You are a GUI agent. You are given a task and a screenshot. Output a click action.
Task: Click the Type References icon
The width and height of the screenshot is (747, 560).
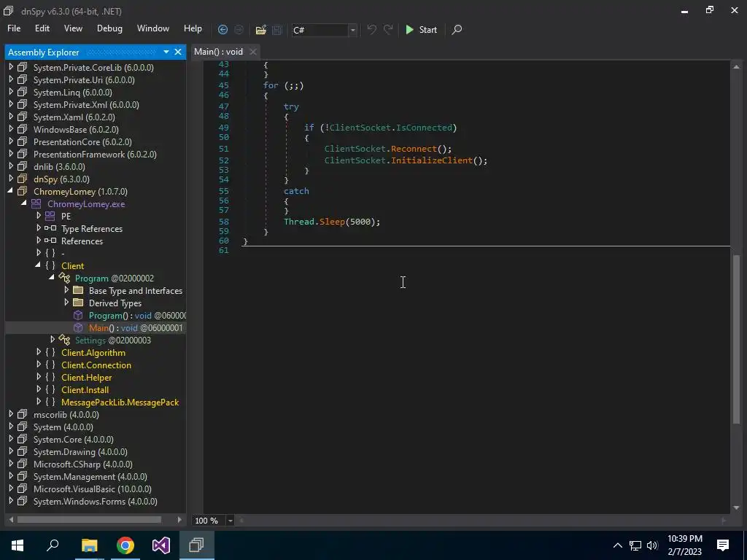50,228
